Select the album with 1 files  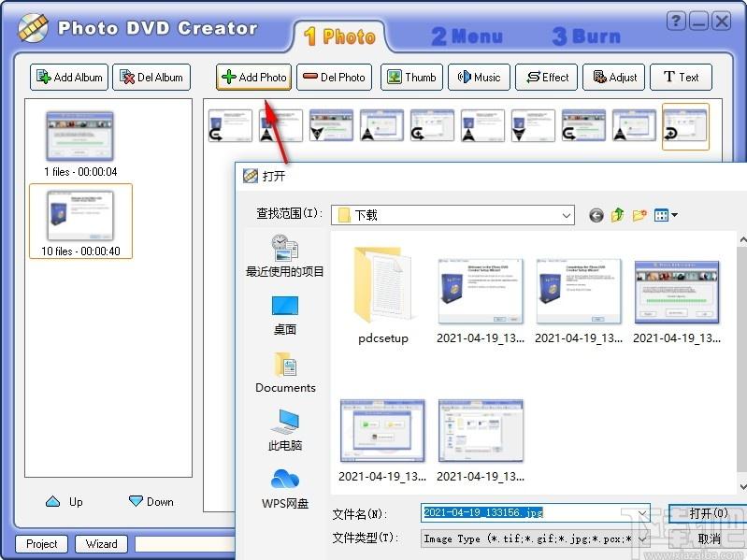coord(80,144)
